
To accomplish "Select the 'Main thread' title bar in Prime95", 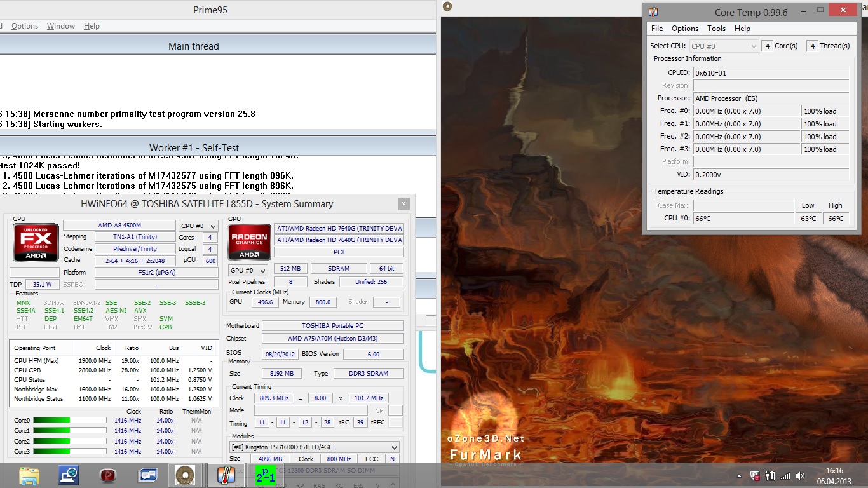I will pos(194,46).
